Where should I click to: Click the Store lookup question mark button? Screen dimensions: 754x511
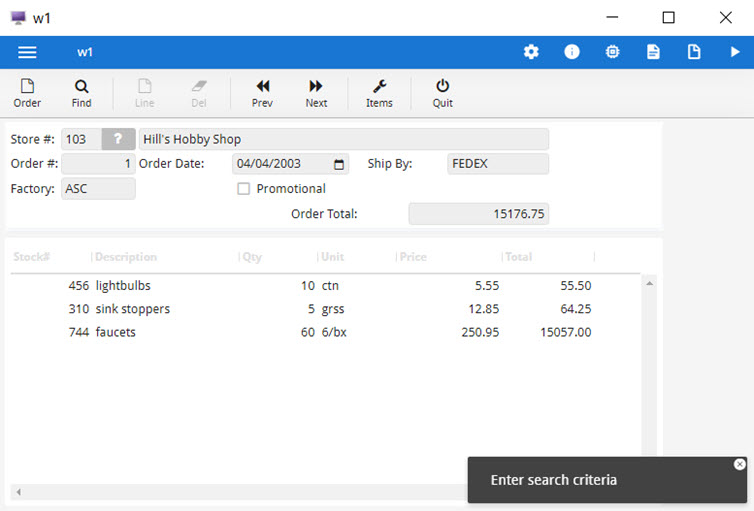tap(118, 139)
